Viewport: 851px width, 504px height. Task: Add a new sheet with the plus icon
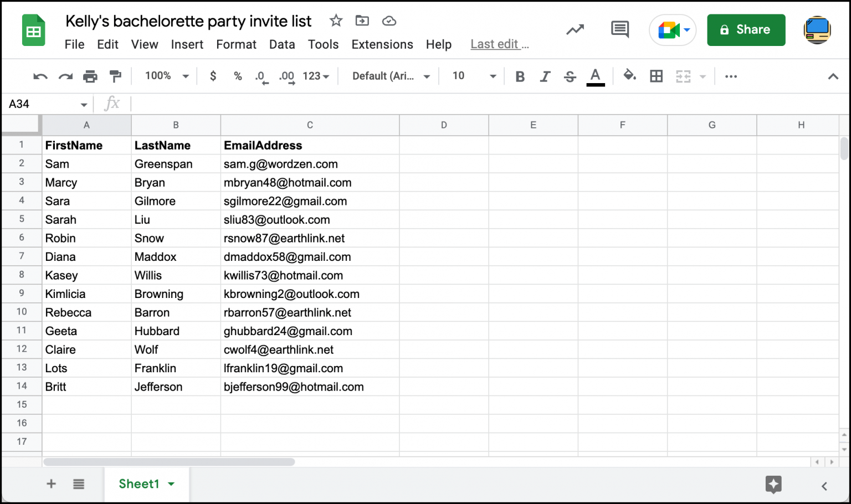(x=51, y=484)
